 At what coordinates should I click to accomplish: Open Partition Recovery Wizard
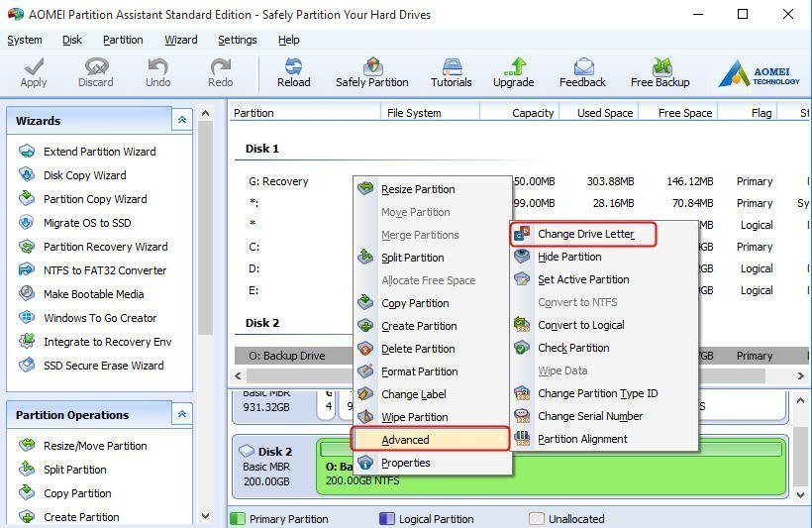[x=105, y=247]
